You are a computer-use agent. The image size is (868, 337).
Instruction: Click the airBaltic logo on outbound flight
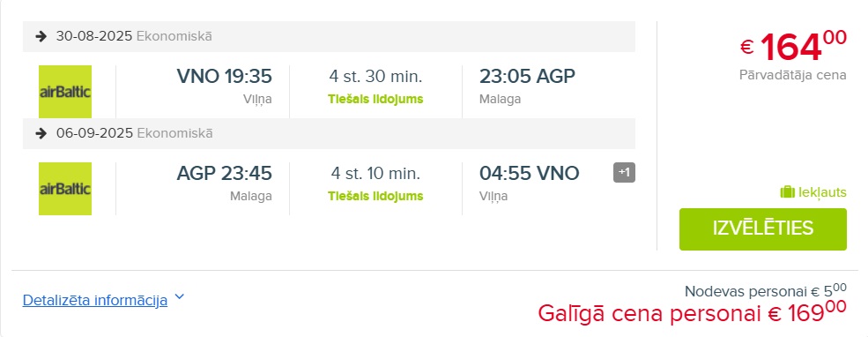click(x=65, y=92)
